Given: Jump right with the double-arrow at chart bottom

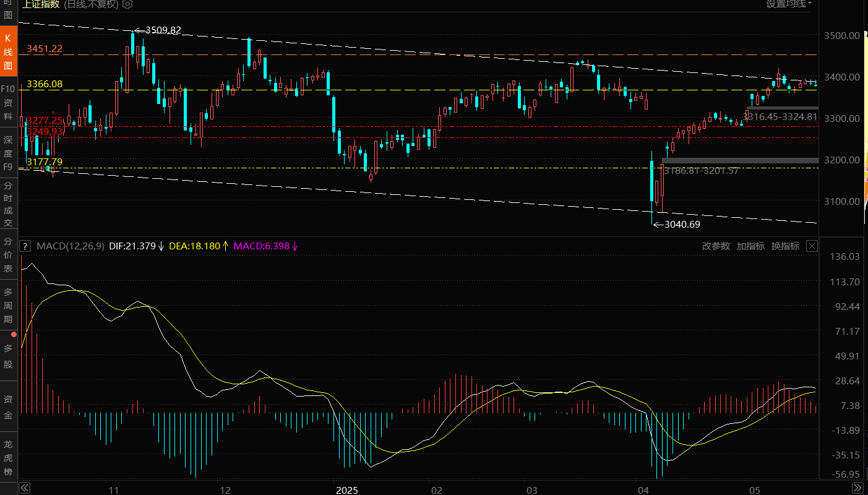Looking at the screenshot, I should tap(857, 488).
